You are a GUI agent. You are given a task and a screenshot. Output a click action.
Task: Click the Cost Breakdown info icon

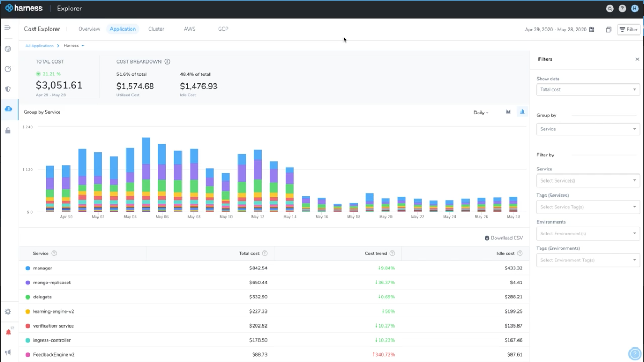coord(167,61)
